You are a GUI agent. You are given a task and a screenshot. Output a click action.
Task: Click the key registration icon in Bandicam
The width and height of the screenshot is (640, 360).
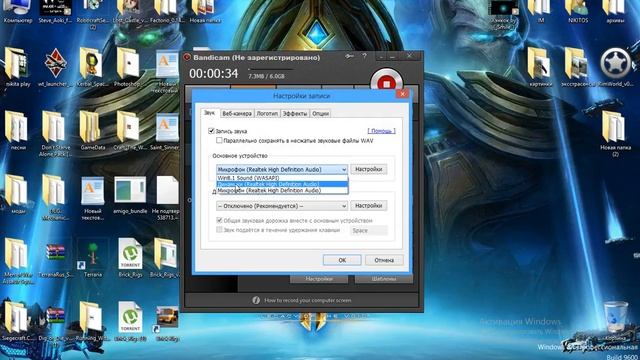tap(349, 56)
